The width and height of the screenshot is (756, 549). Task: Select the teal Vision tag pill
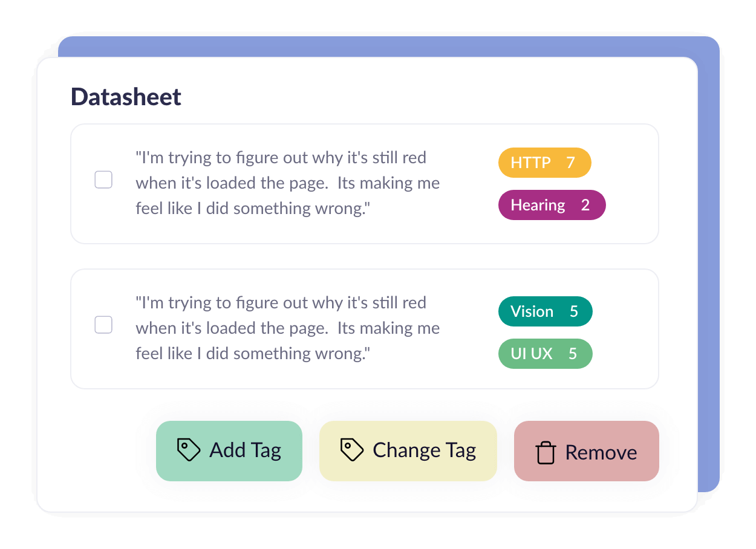(x=545, y=311)
